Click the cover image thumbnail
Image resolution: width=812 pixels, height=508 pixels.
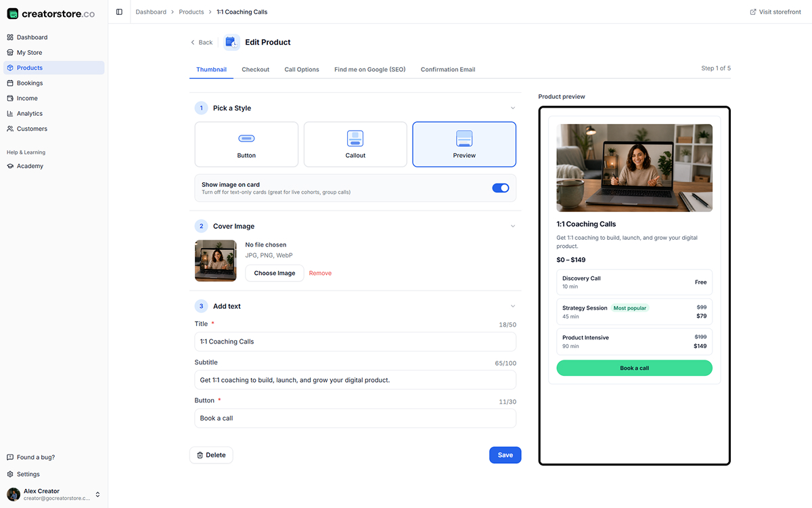pyautogui.click(x=216, y=261)
